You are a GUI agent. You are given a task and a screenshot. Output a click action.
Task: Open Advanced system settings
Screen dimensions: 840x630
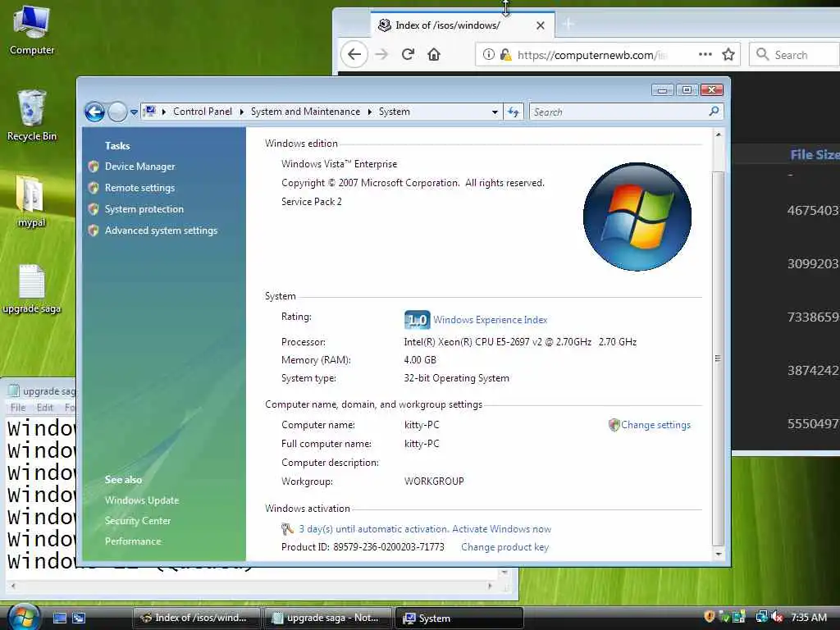click(x=162, y=231)
